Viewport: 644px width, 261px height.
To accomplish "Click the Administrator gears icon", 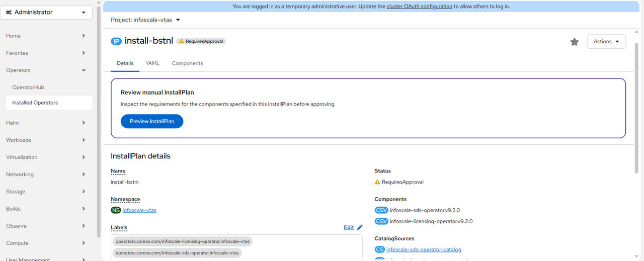I will click(9, 13).
